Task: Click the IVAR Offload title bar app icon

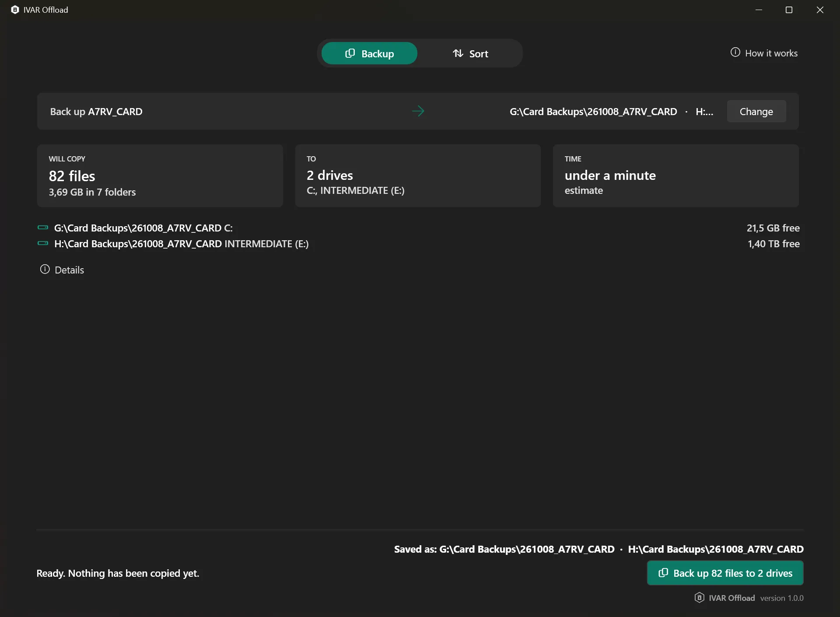Action: (x=15, y=10)
